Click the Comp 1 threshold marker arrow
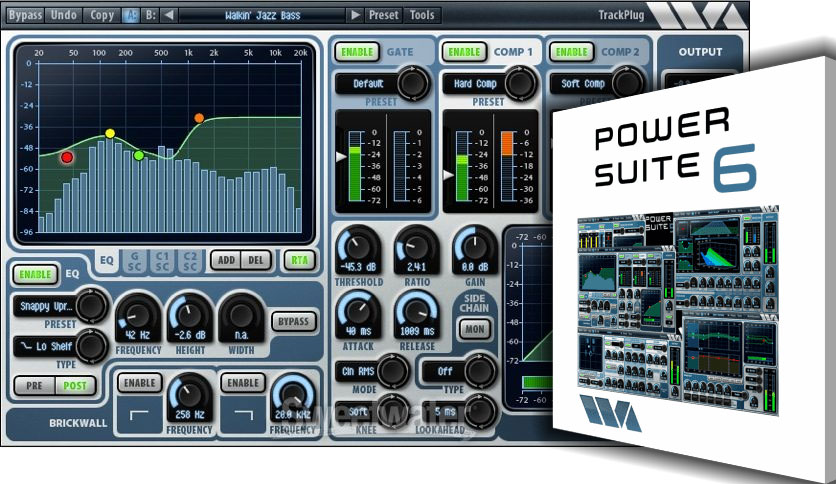Viewport: 836px width, 484px height. 448,174
